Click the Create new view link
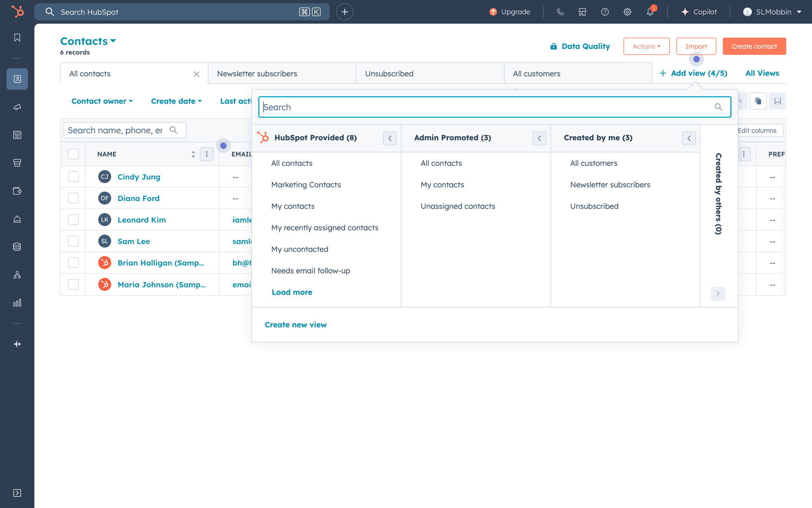This screenshot has width=812, height=508. pyautogui.click(x=296, y=325)
